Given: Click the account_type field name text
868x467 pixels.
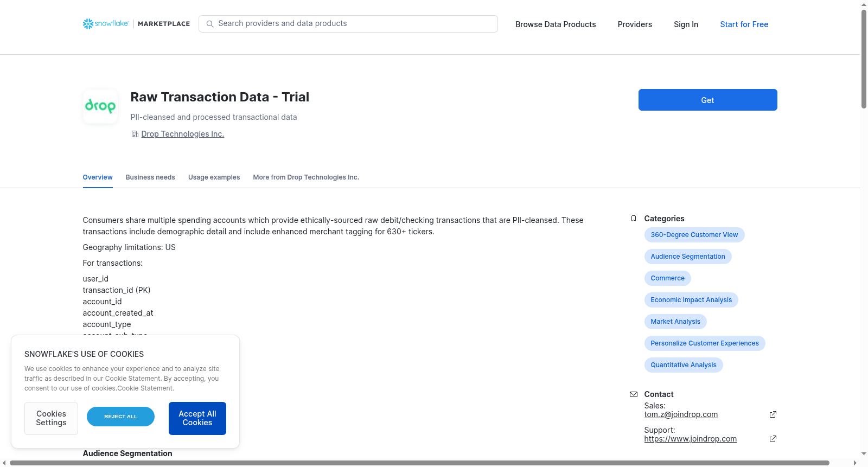Looking at the screenshot, I should (x=107, y=324).
